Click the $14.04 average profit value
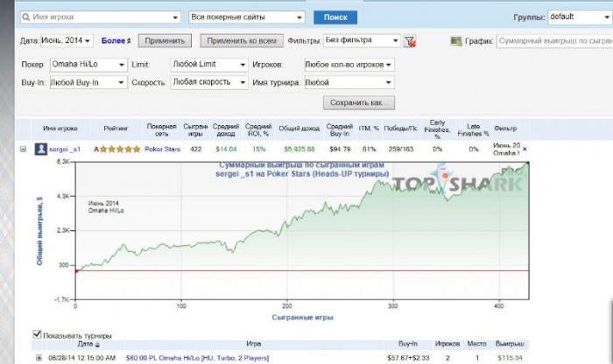This screenshot has height=364, width=613. [x=226, y=150]
